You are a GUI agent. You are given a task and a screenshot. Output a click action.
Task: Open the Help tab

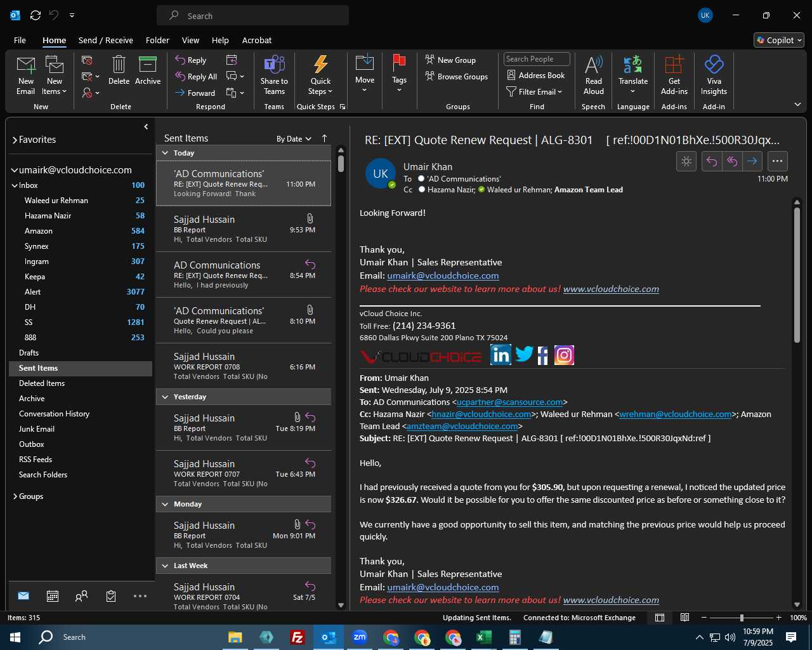pyautogui.click(x=220, y=40)
